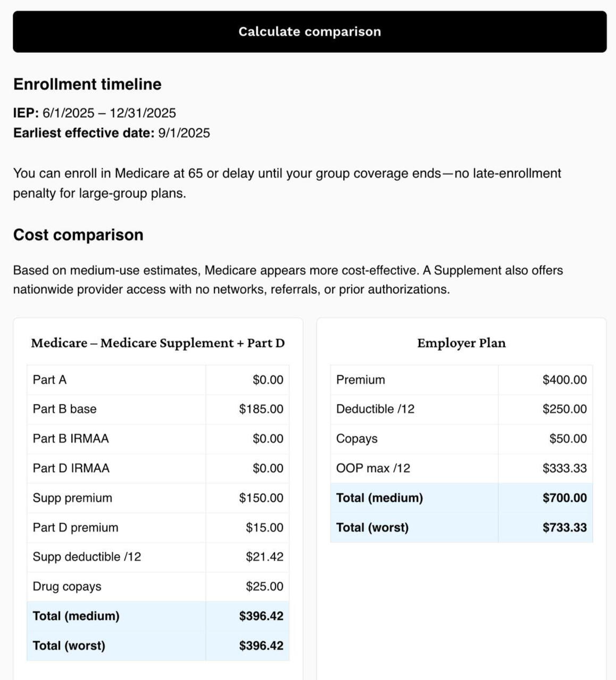Click the Part B IRMAA amount
Screen dimensions: 616x680
coord(268,438)
